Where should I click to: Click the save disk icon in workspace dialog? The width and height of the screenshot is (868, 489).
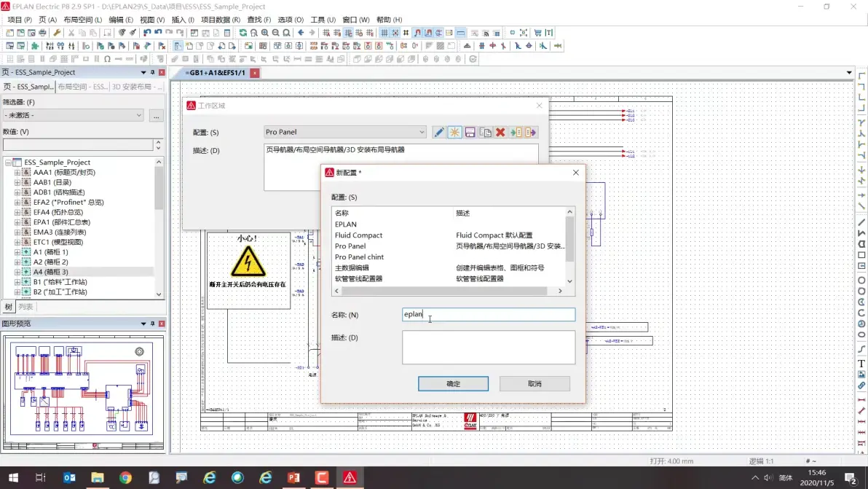click(x=470, y=133)
